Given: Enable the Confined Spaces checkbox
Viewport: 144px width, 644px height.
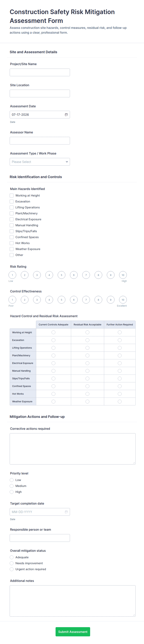Looking at the screenshot, I should tap(11, 237).
